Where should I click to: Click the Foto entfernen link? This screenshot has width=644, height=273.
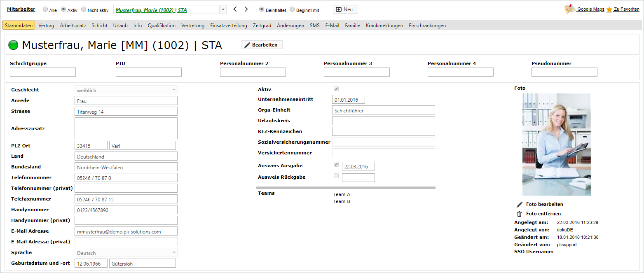click(x=543, y=214)
